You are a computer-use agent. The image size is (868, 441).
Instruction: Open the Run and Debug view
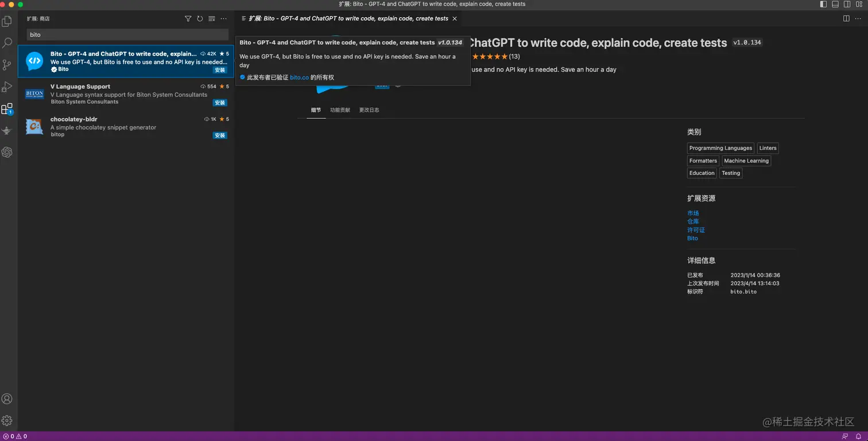click(x=7, y=87)
